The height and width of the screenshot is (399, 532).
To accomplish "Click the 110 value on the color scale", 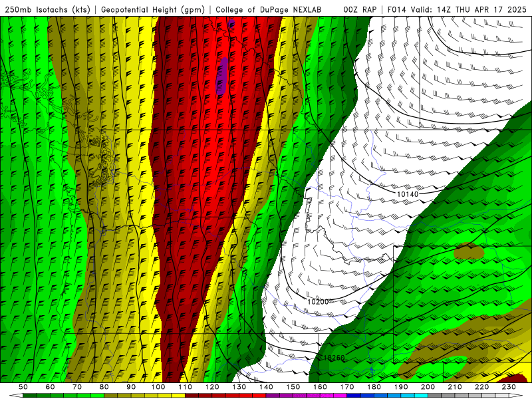I will 186,387.
